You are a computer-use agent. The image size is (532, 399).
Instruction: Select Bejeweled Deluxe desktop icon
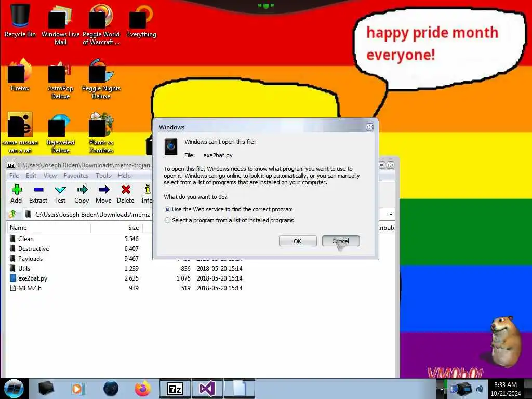(x=60, y=132)
